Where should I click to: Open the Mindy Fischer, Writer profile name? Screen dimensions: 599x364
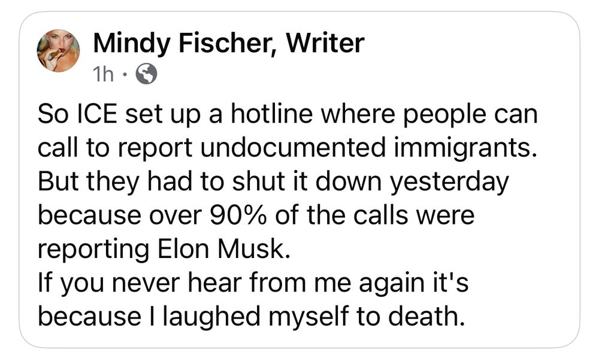[228, 43]
